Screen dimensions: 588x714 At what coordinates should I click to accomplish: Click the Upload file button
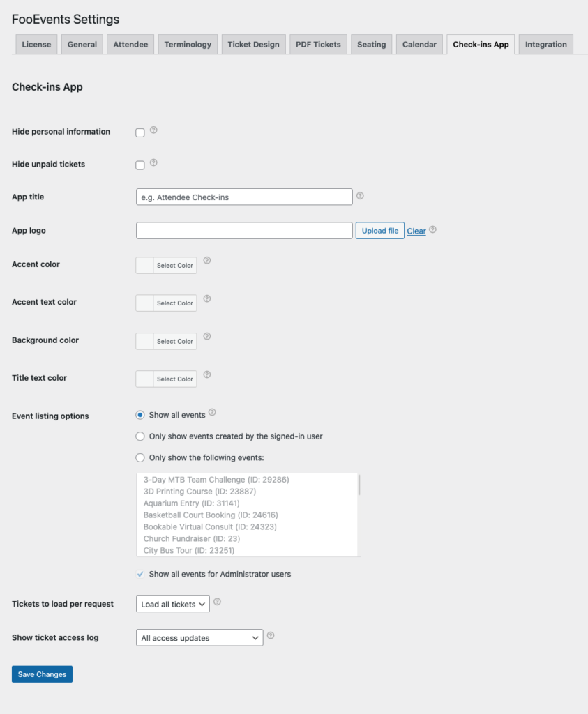379,231
